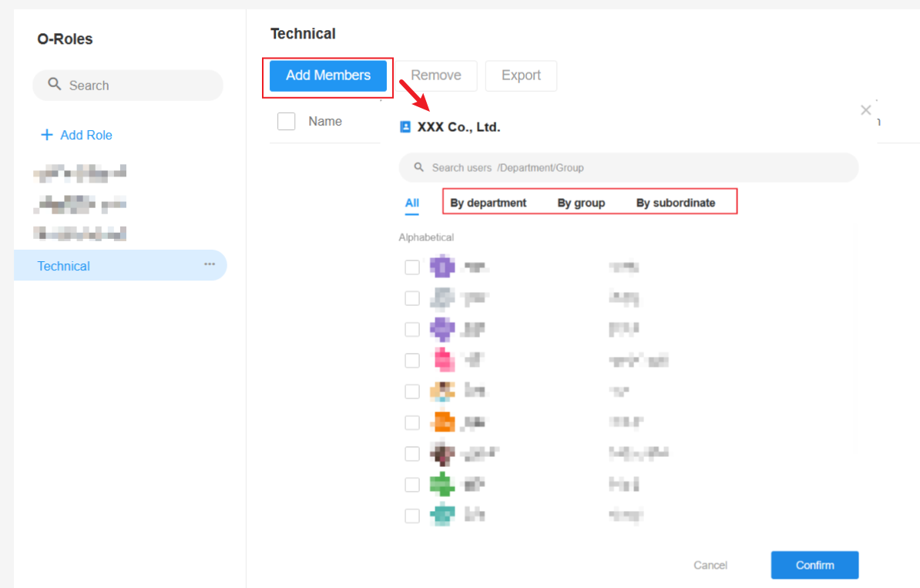The width and height of the screenshot is (920, 588).
Task: Switch to the By department tab
Action: click(x=488, y=203)
